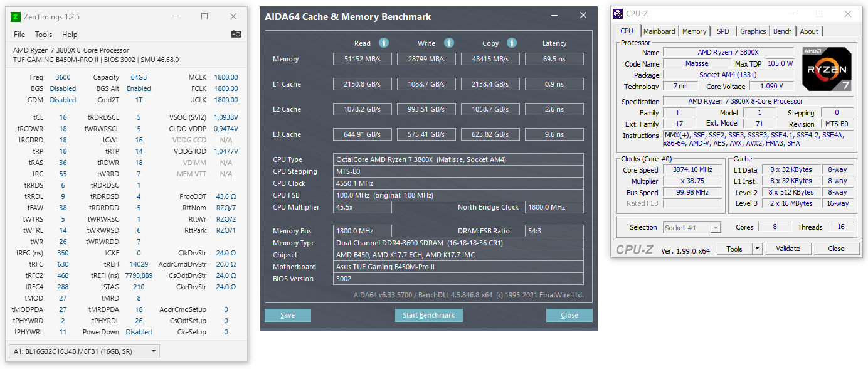Click Start Benchmark in AIDA64
The height and width of the screenshot is (369, 868).
coord(429,315)
